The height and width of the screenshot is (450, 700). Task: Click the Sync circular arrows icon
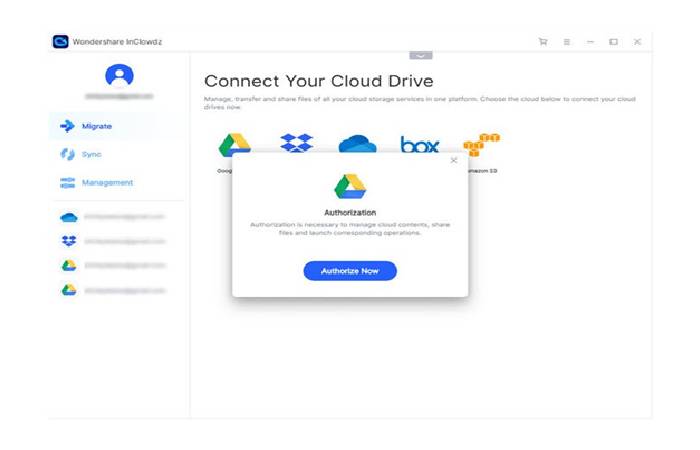(67, 154)
